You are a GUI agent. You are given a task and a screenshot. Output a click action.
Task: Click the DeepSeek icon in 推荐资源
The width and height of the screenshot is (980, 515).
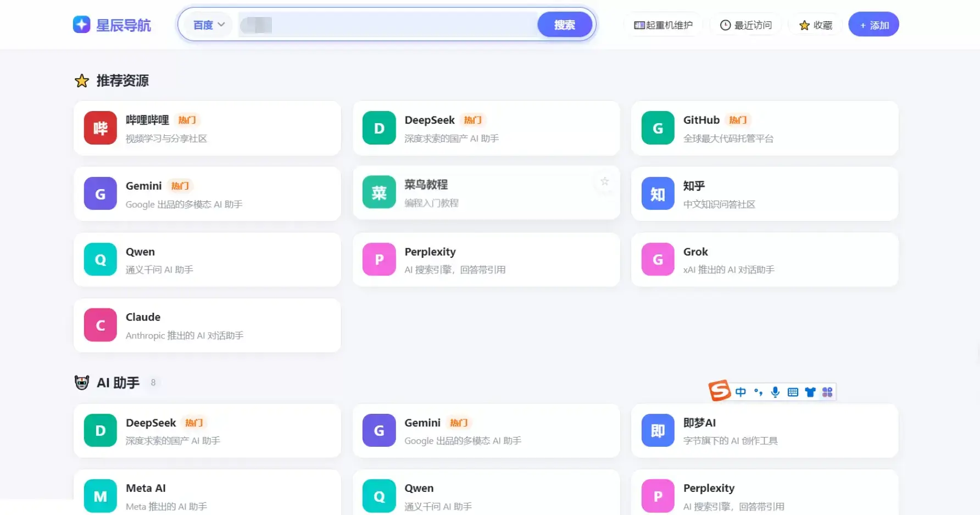tap(379, 128)
